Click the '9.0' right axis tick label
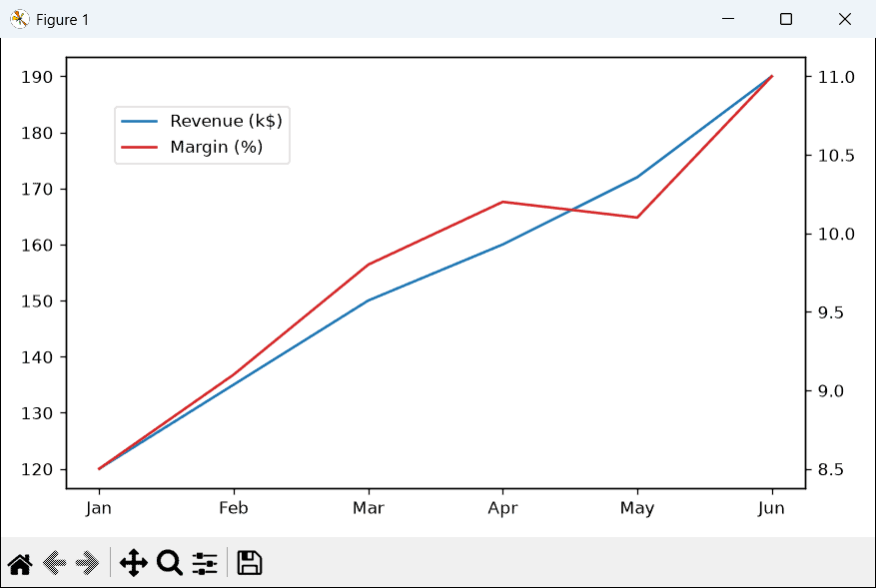 [x=831, y=391]
